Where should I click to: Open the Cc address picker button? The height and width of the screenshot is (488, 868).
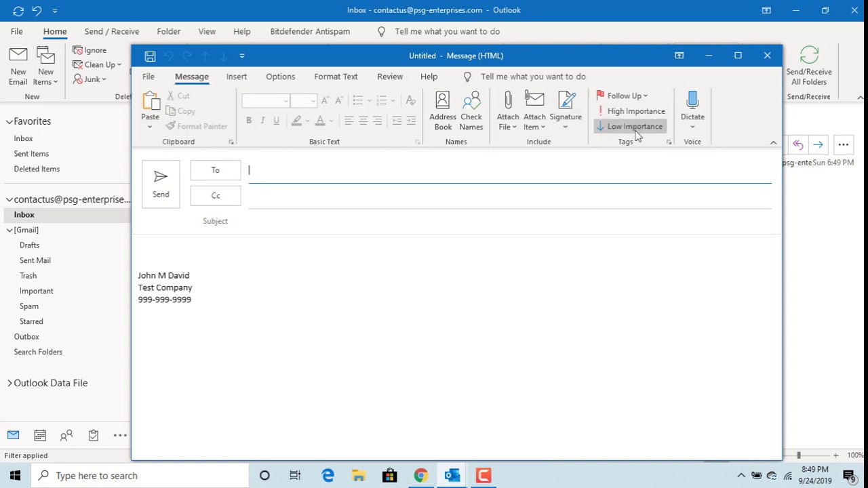[x=216, y=196]
